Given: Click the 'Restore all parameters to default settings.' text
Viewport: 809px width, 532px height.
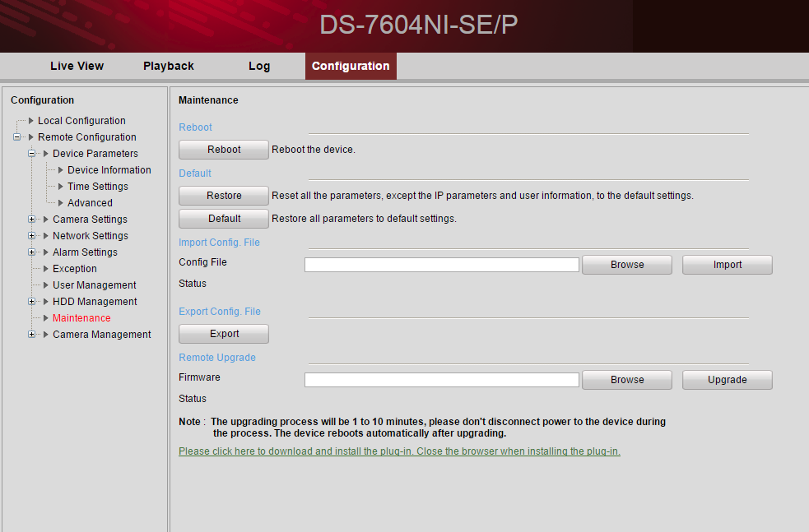Looking at the screenshot, I should pyautogui.click(x=365, y=219).
